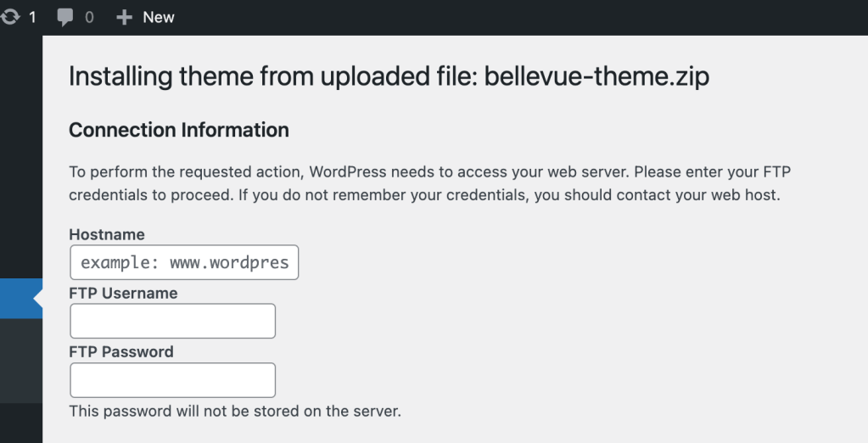
Task: Click the comment count number 0
Action: coord(89,18)
